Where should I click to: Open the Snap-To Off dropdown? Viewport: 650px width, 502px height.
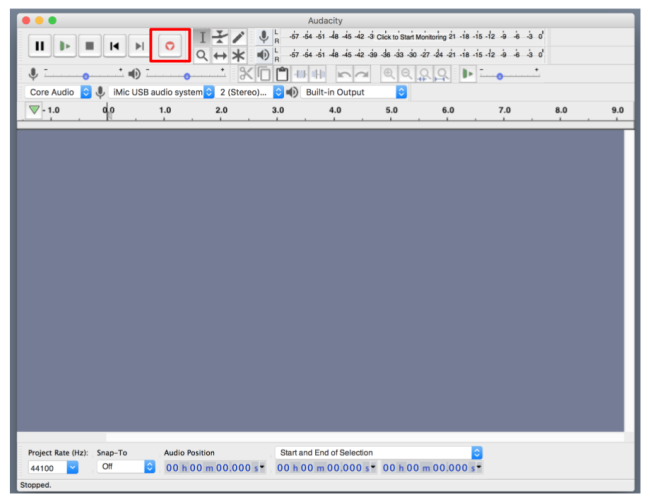(126, 466)
